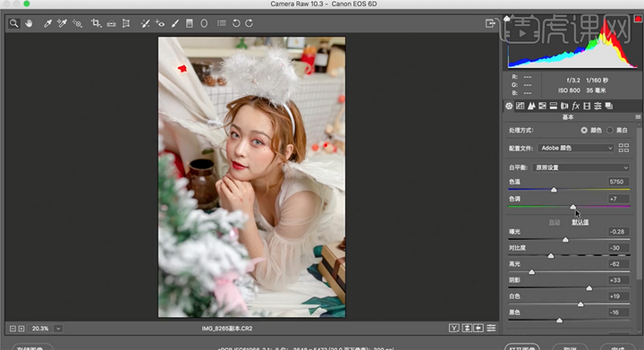Click the 默认值 default link

(580, 222)
